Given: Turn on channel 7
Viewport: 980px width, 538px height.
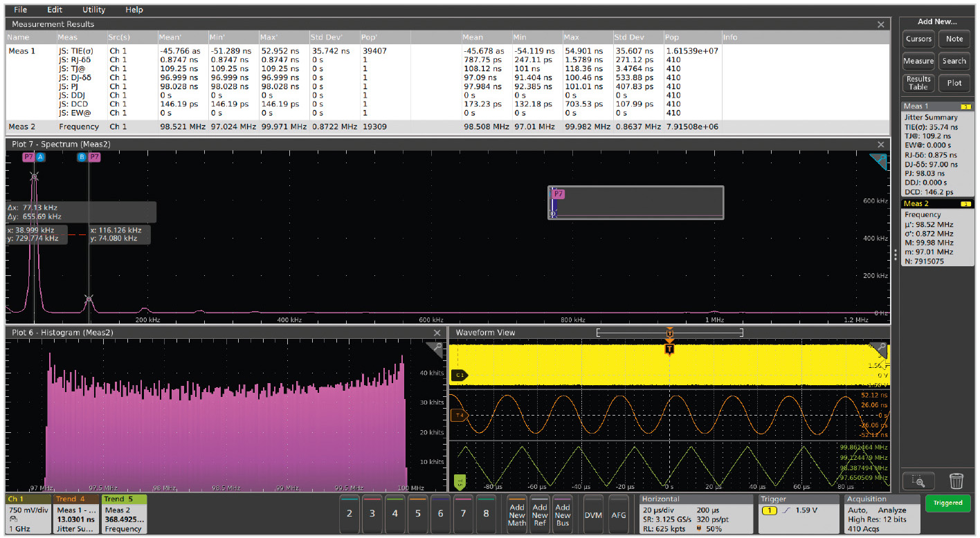Looking at the screenshot, I should (463, 512).
